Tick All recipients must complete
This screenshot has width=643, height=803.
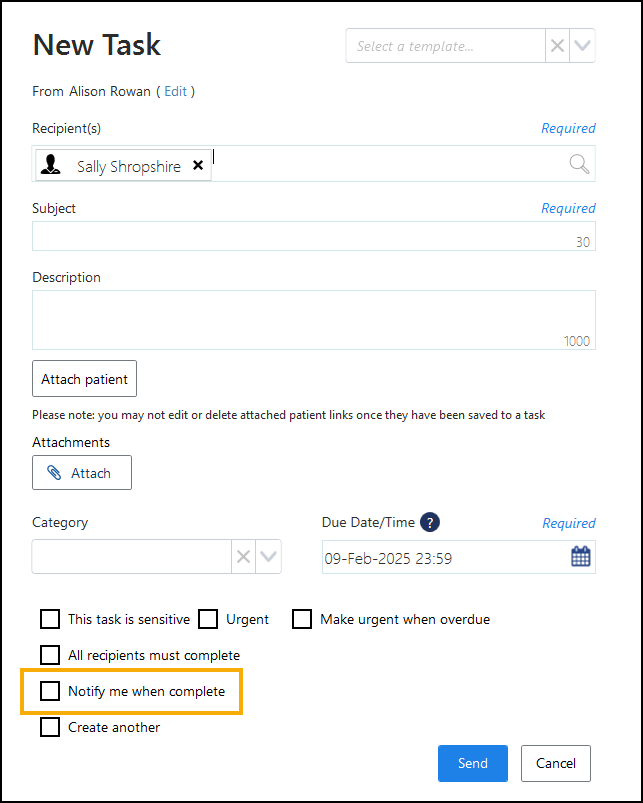coord(50,655)
